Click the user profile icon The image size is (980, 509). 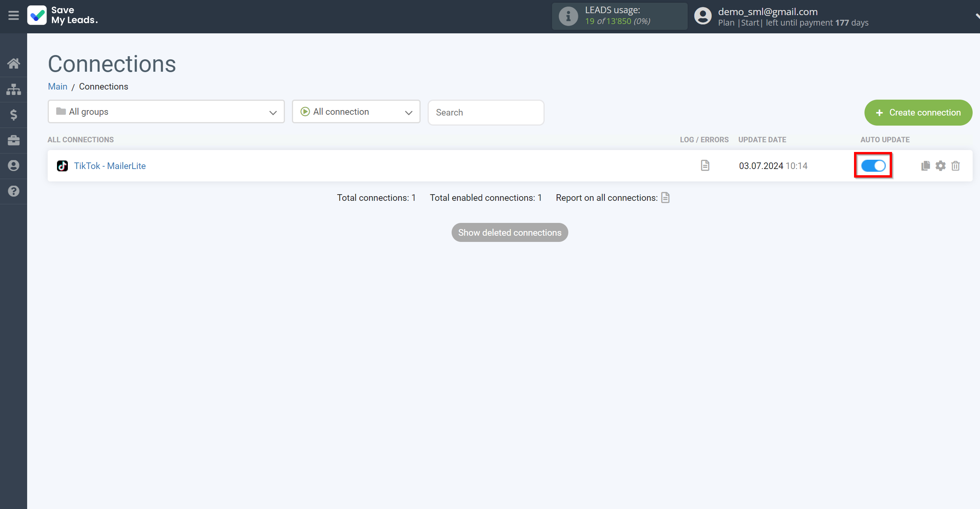(x=702, y=16)
